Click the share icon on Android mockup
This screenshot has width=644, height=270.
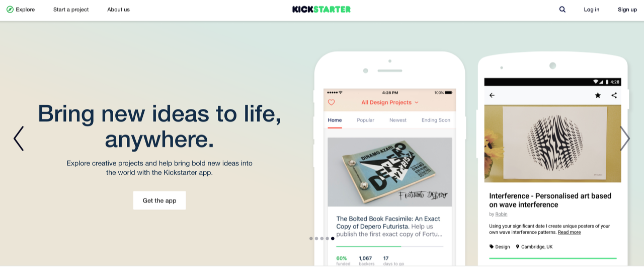(x=614, y=95)
